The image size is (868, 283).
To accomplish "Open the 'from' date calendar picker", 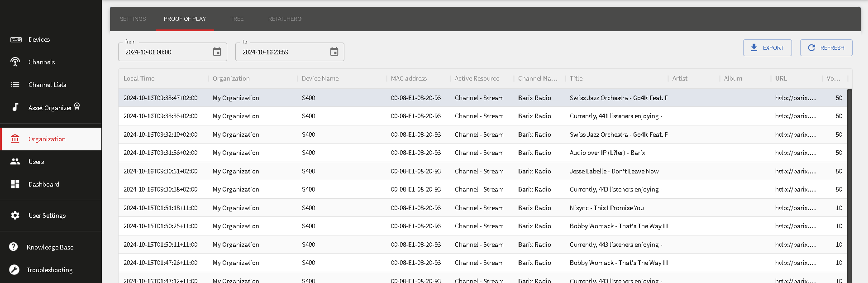I will [217, 52].
